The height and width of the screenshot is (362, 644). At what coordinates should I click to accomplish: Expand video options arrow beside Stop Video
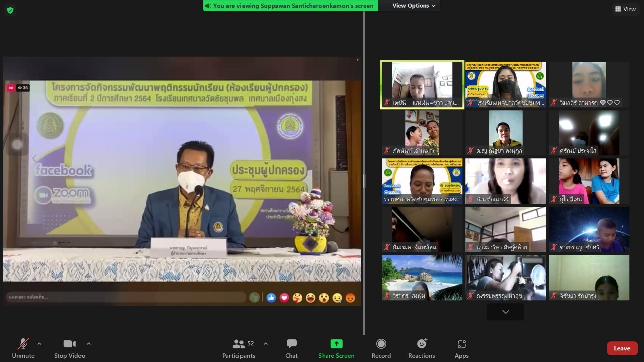[89, 344]
